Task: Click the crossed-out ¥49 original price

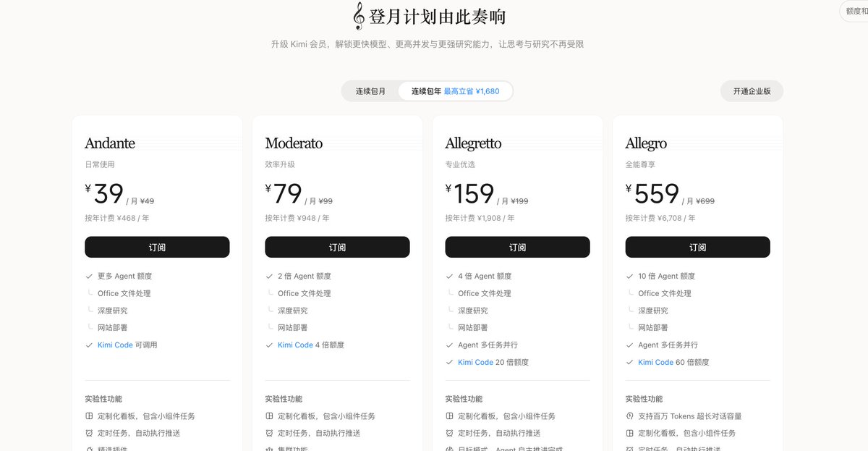Action: [x=147, y=201]
